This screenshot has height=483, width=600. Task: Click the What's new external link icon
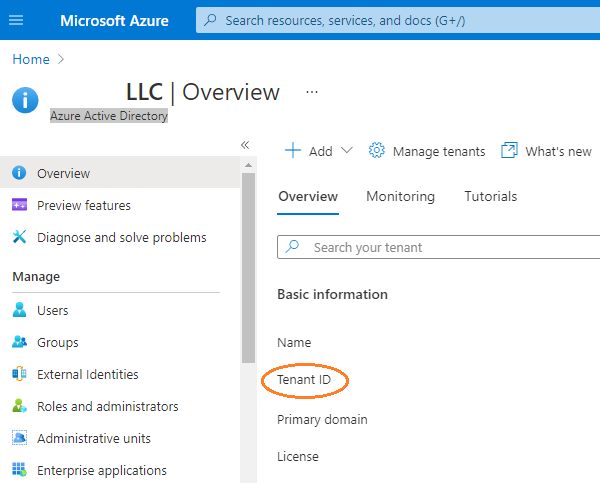tap(509, 150)
